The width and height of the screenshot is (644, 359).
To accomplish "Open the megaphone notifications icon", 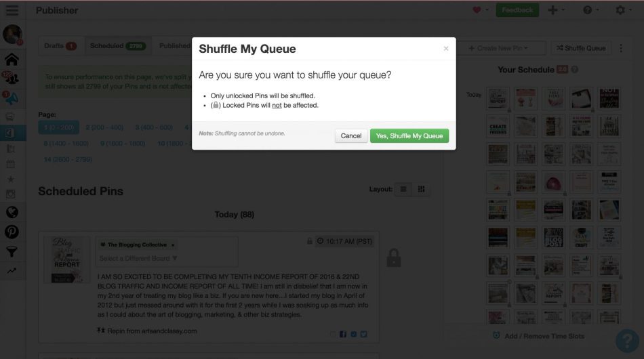I will (12, 98).
